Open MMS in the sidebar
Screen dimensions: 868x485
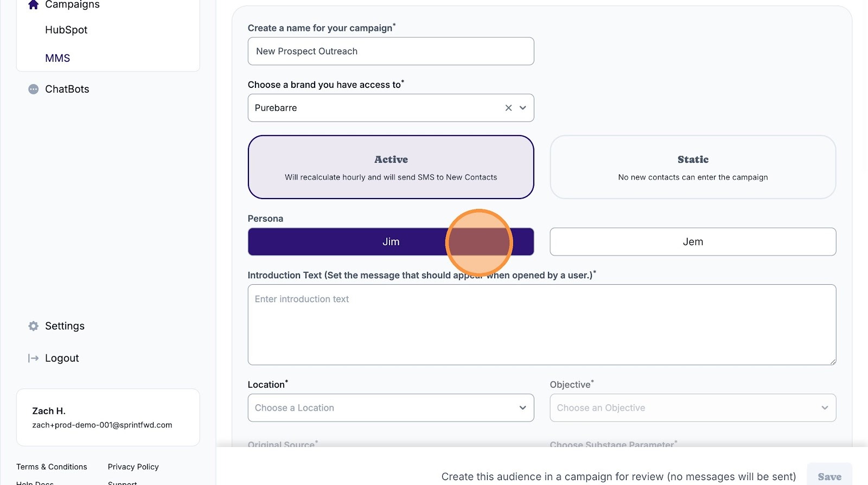[x=58, y=58]
